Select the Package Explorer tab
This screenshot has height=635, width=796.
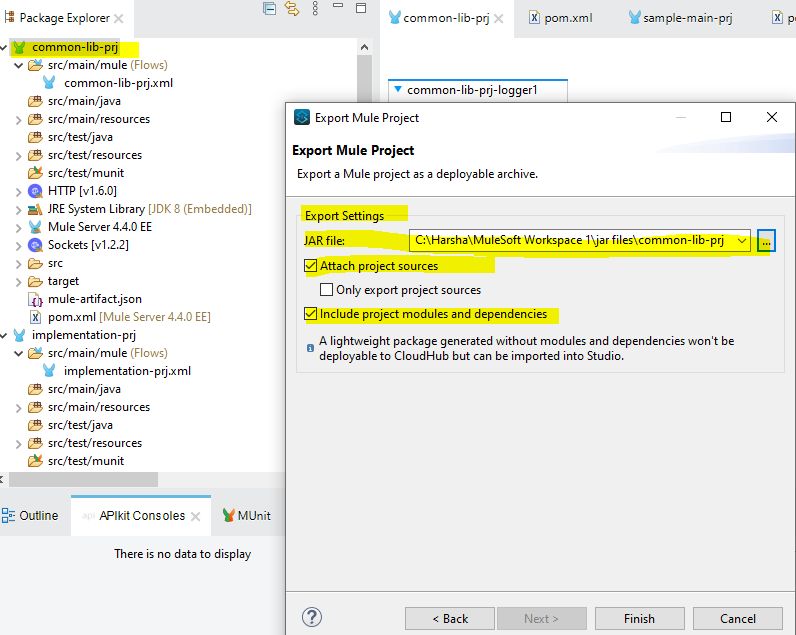(x=64, y=18)
